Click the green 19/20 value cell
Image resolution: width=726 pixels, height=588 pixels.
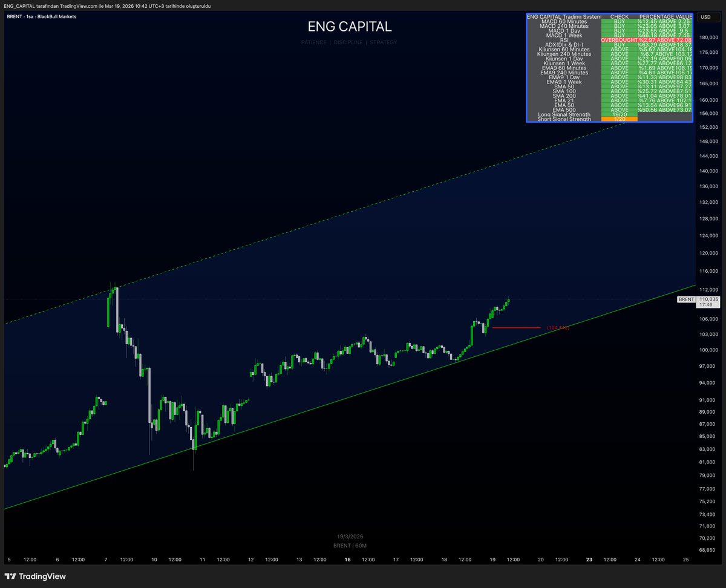pyautogui.click(x=620, y=114)
